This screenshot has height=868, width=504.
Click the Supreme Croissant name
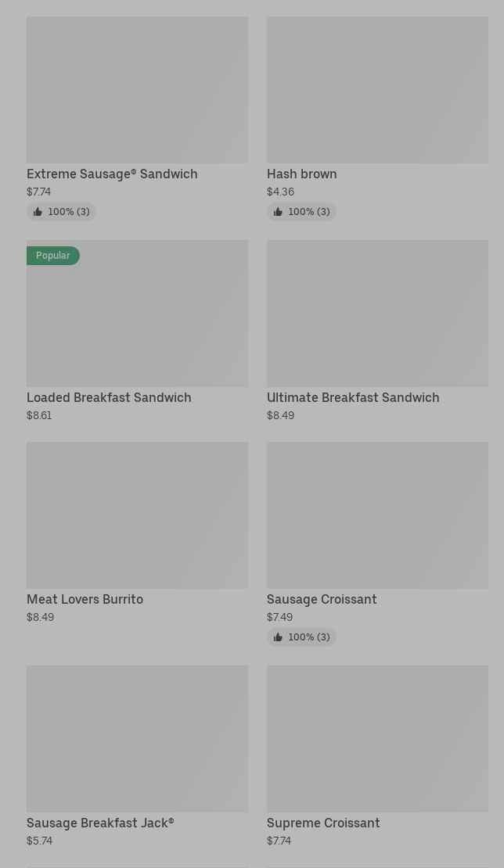[x=323, y=823]
